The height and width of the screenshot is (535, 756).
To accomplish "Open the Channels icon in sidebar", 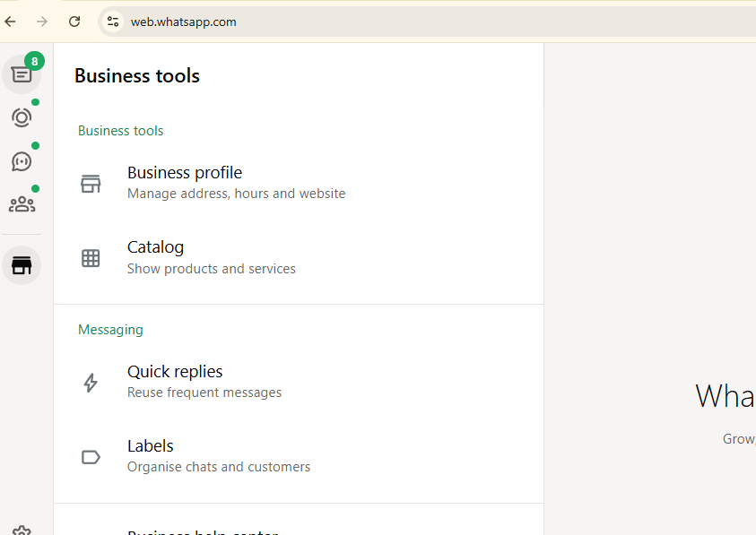I will 22,161.
